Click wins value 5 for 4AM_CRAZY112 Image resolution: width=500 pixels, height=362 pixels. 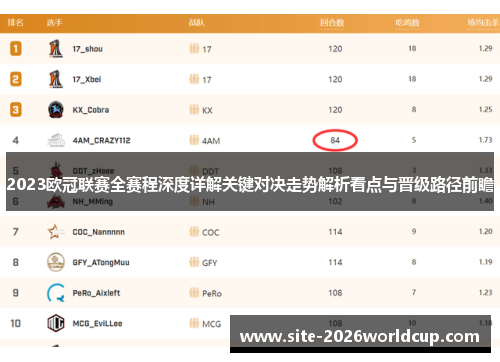[414, 140]
